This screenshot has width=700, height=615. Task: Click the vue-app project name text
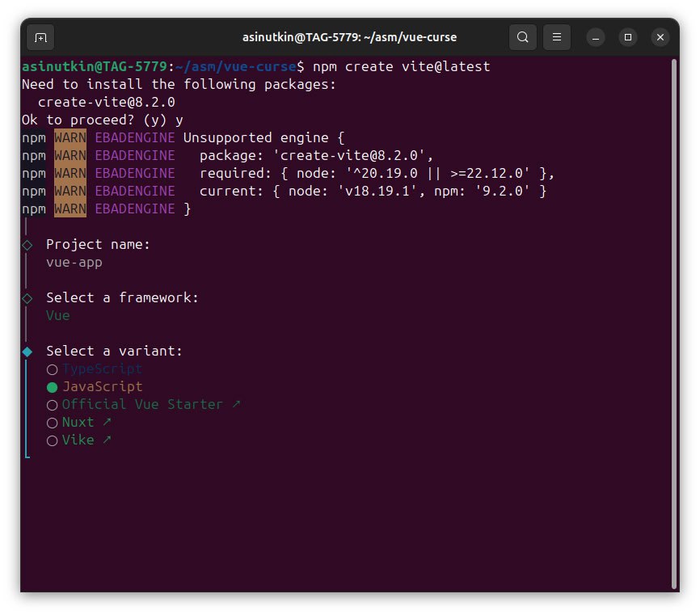pos(74,263)
